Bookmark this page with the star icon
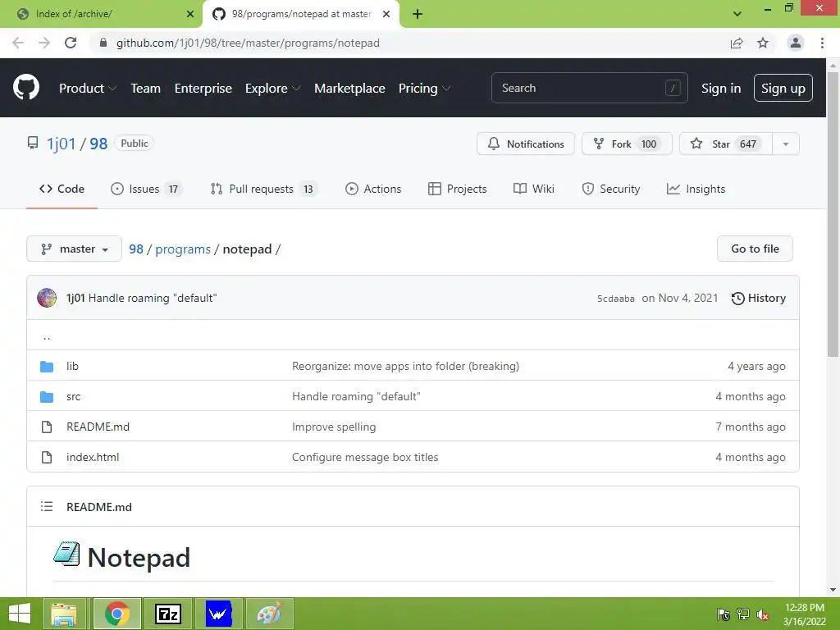840x630 pixels. (763, 43)
